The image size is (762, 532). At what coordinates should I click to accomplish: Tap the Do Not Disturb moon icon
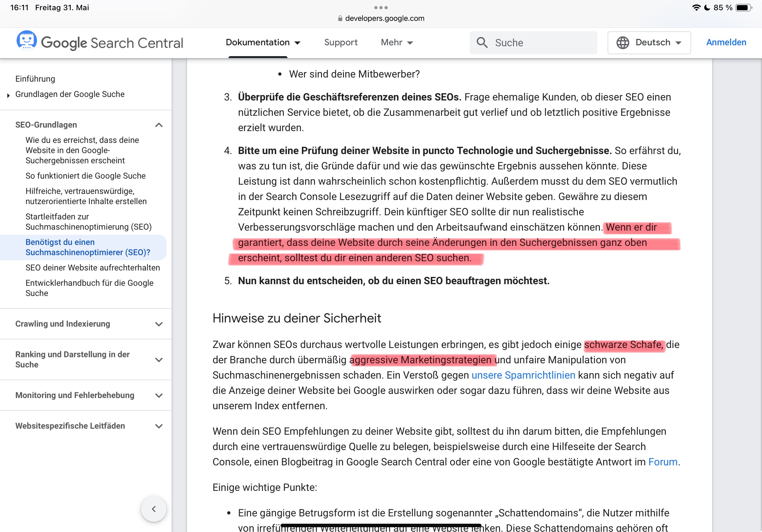pos(707,7)
